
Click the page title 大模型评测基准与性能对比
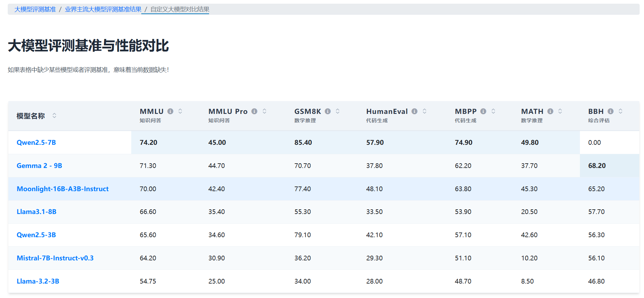88,46
